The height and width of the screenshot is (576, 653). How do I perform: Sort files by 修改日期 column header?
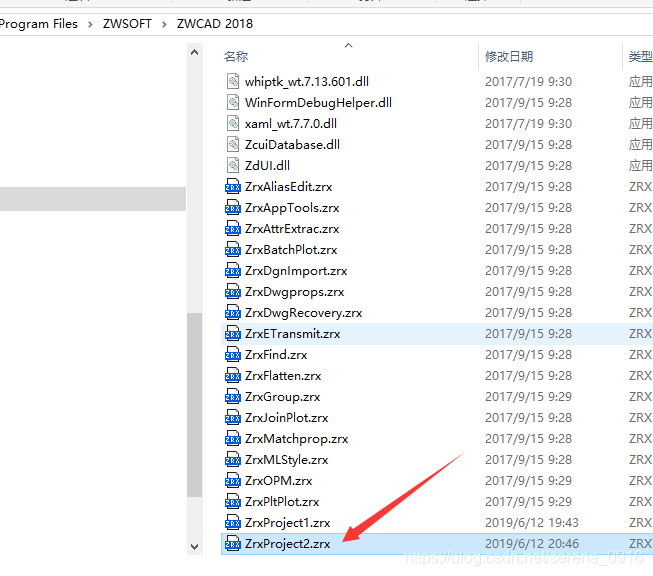click(508, 56)
